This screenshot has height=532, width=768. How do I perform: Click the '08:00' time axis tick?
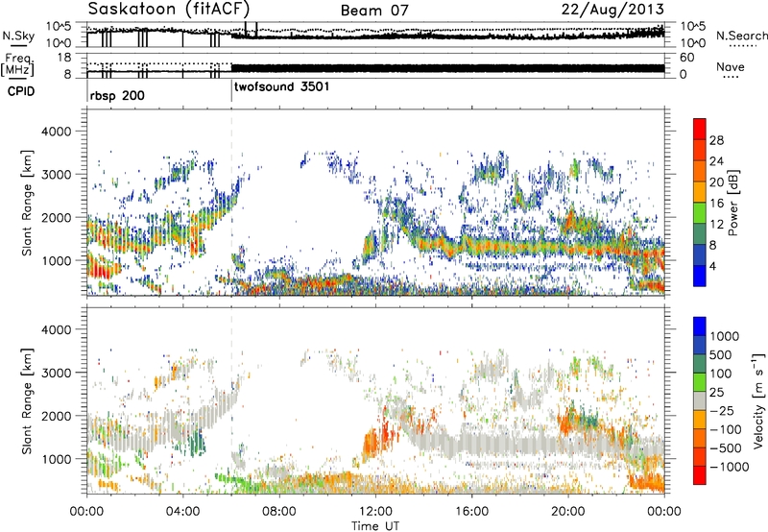tap(279, 512)
